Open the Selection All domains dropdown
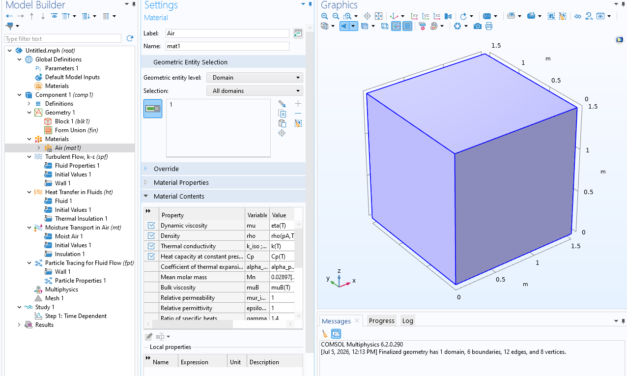This screenshot has height=376, width=627. 255,91
